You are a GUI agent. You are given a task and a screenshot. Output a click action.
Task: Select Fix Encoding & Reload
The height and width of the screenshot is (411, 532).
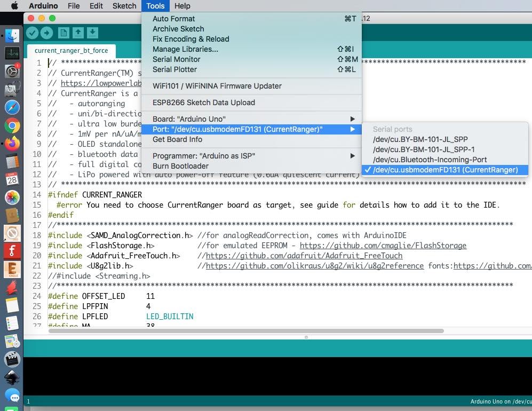pyautogui.click(x=251, y=39)
